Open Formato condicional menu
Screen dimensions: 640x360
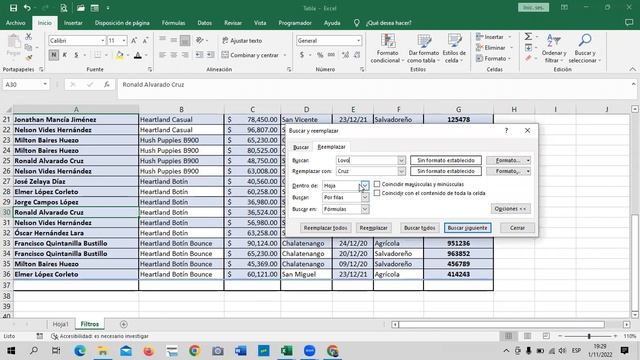coord(387,48)
